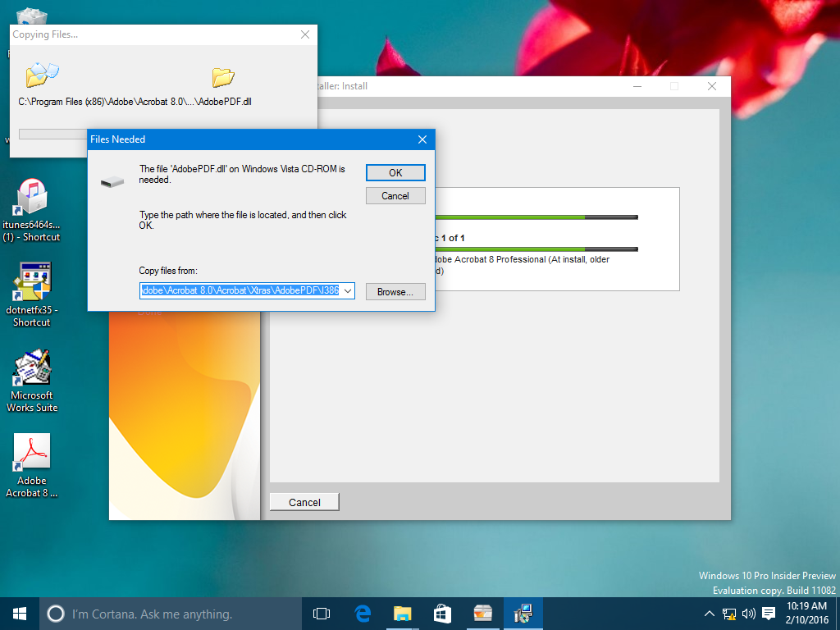The image size is (840, 630).
Task: Open the Windows Start menu
Action: pyautogui.click(x=20, y=614)
